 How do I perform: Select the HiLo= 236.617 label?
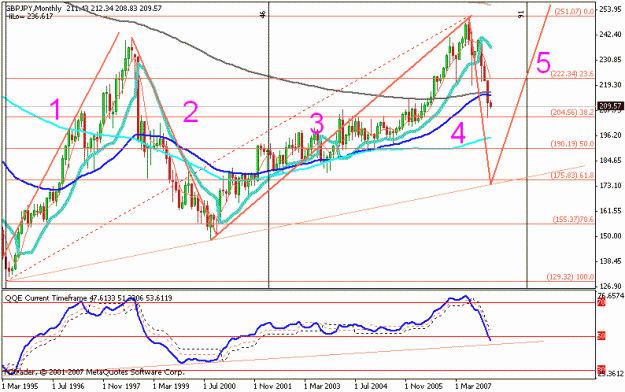tap(29, 16)
